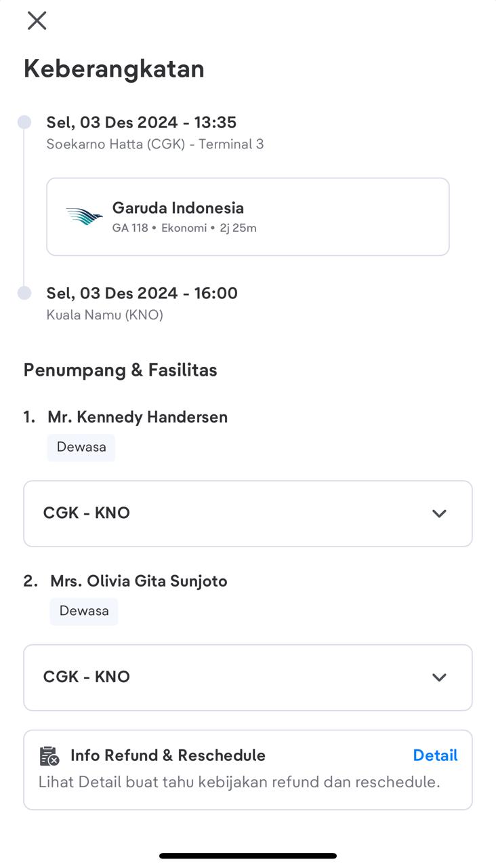Tap the Keberangkatan page heading
The height and width of the screenshot is (868, 496).
[x=114, y=68]
